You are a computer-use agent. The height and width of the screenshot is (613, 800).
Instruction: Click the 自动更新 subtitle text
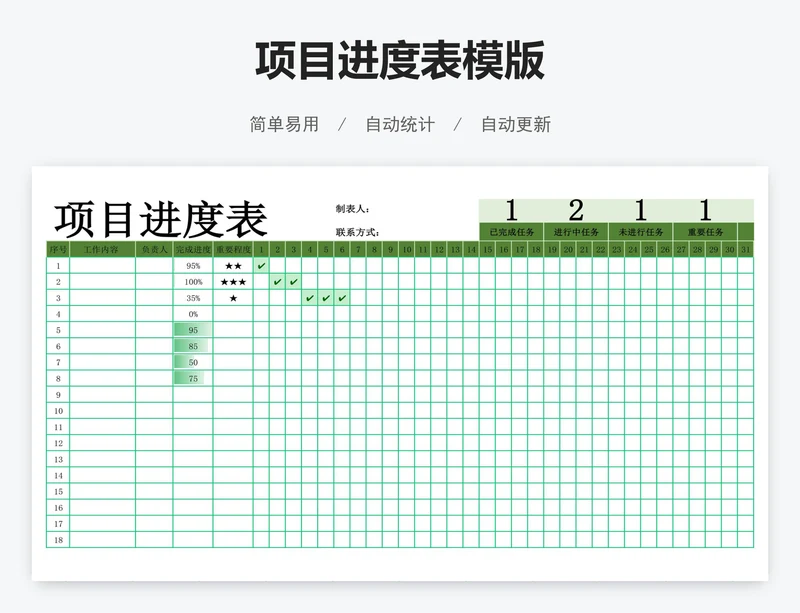[516, 124]
